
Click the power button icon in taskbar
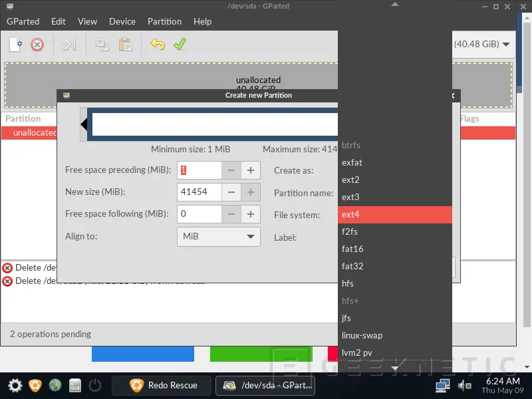coord(95,385)
